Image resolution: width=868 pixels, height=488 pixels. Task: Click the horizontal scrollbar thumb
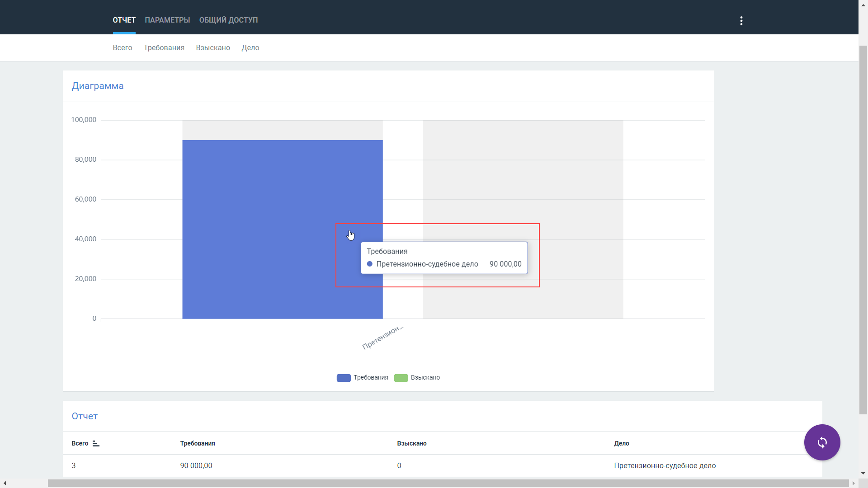click(448, 483)
